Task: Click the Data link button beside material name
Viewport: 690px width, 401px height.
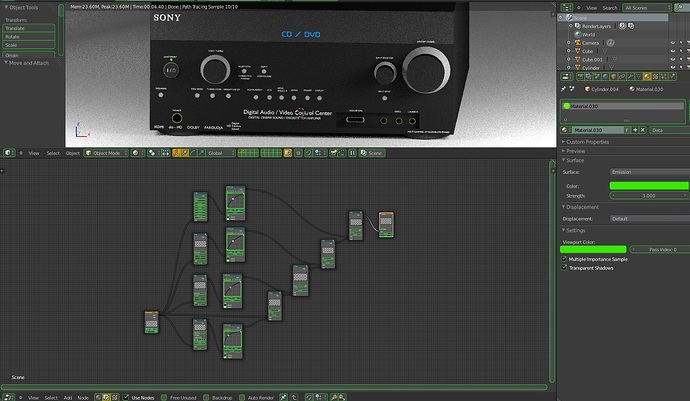Action: click(669, 130)
